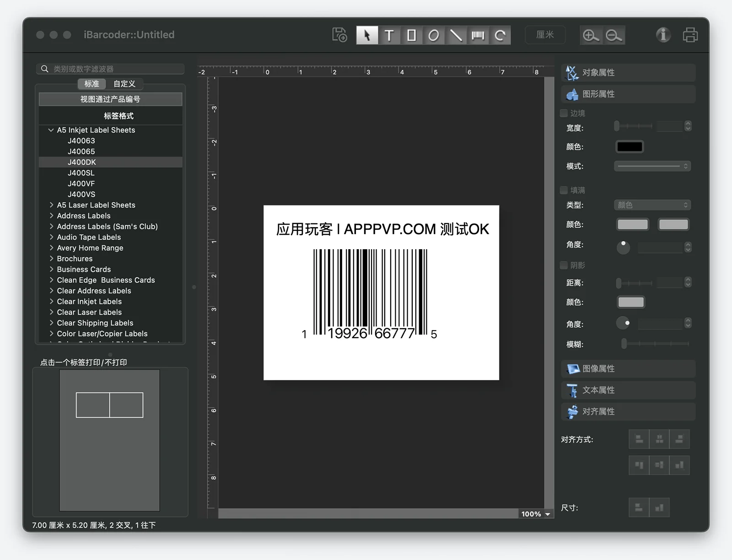Click the left label in print preview
The width and height of the screenshot is (732, 560).
93,405
